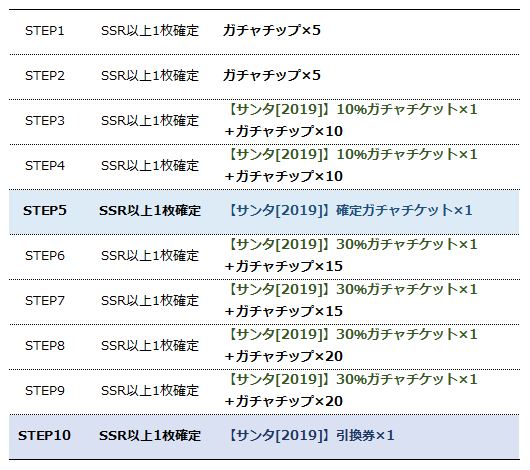The image size is (530, 470).
Task: Click STEP2 ガチャチップ×5 reward
Action: [272, 75]
